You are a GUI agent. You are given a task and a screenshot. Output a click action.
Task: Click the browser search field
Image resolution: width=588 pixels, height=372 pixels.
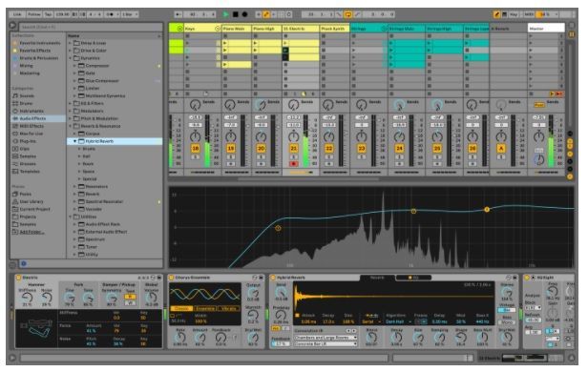tap(90, 27)
